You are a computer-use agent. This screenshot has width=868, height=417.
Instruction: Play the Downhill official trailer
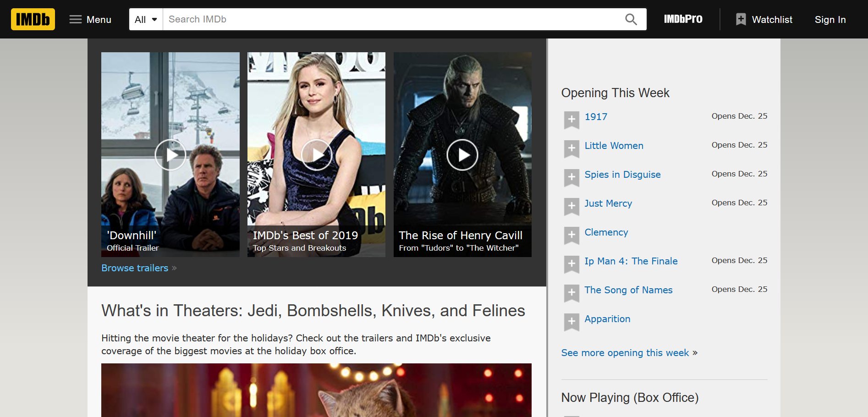[170, 154]
